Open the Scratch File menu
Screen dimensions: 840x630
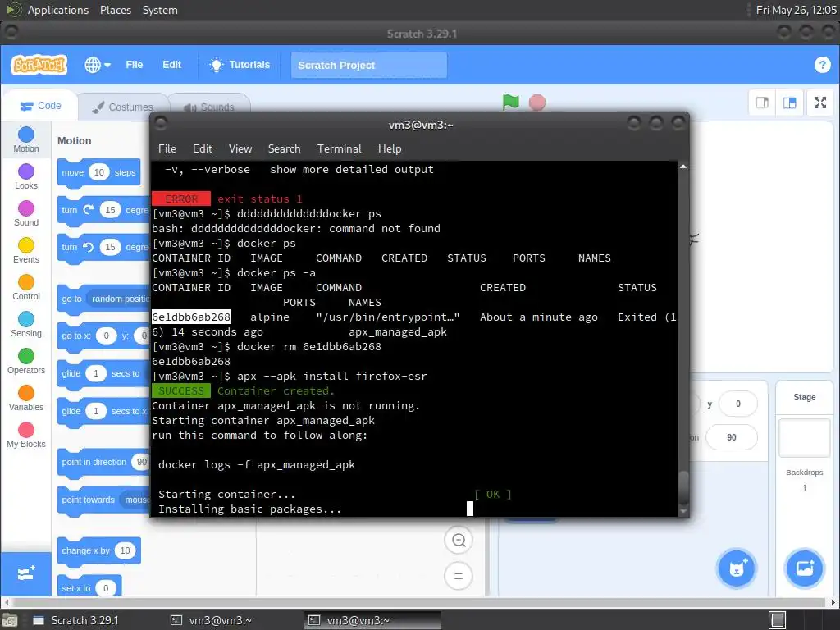point(134,65)
